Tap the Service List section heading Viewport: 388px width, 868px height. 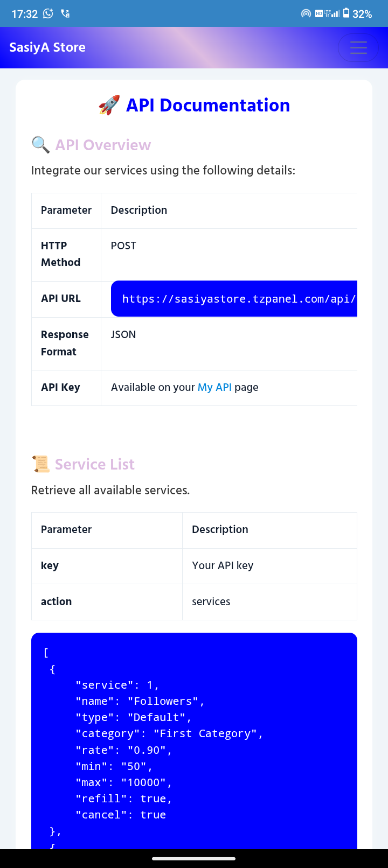[95, 464]
